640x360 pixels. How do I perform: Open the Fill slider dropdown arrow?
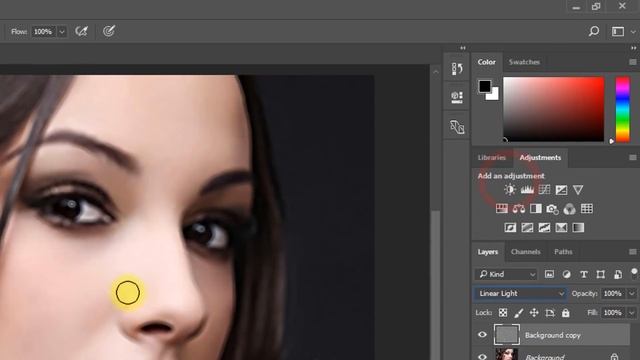pyautogui.click(x=632, y=313)
